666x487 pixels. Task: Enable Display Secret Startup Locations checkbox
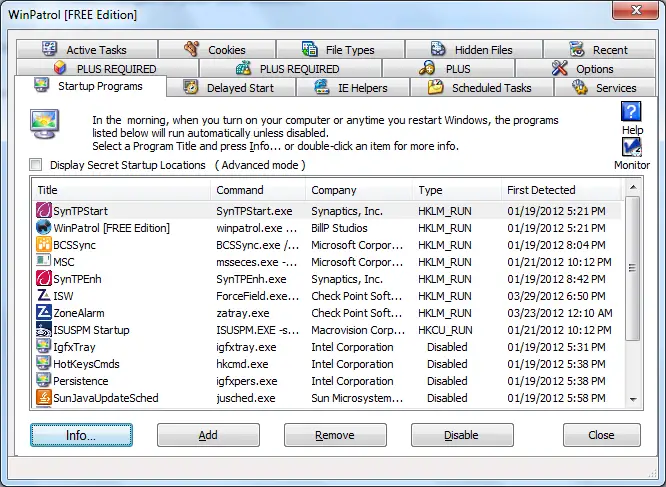[36, 165]
